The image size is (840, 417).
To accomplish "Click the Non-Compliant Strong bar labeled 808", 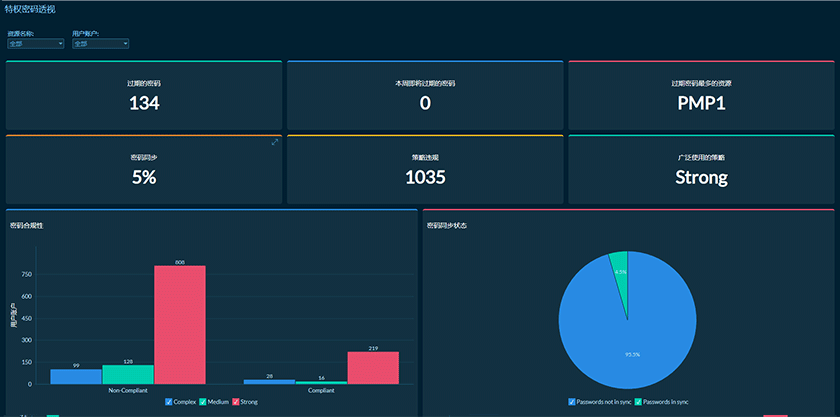I will coord(180,325).
